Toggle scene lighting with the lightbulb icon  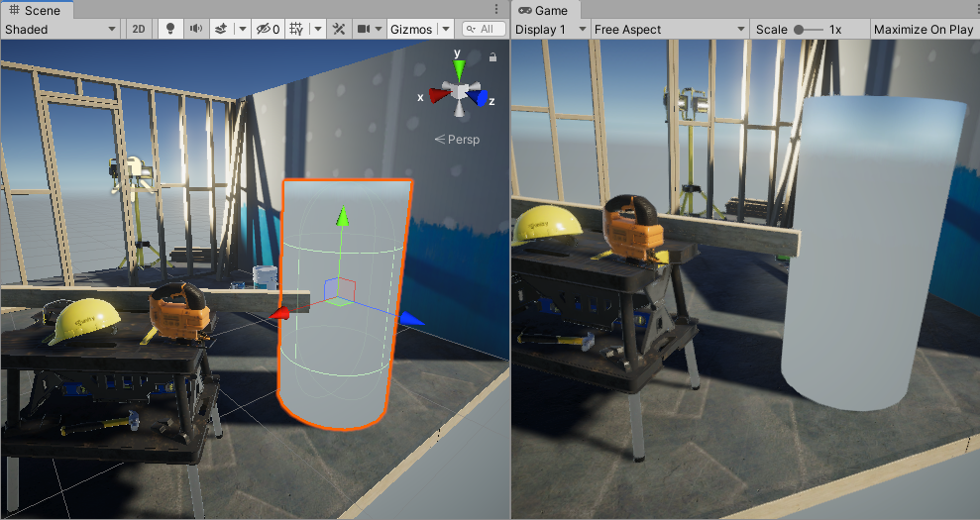[x=170, y=30]
